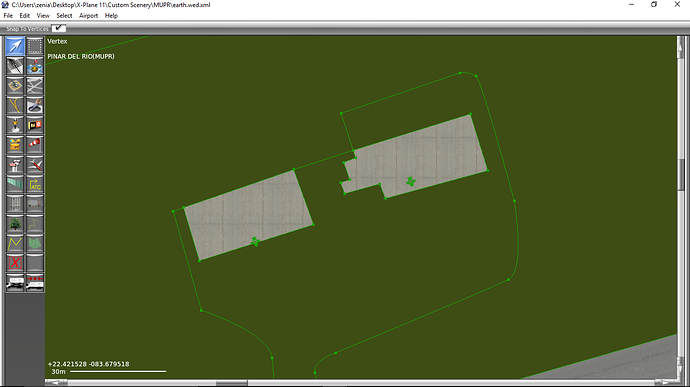This screenshot has width=690, height=387.
Task: Choose the Light Fixture tool
Action: (15, 125)
